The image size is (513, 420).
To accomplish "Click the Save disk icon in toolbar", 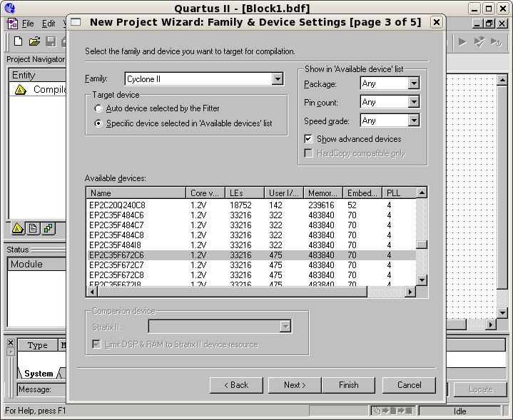I will pos(51,41).
